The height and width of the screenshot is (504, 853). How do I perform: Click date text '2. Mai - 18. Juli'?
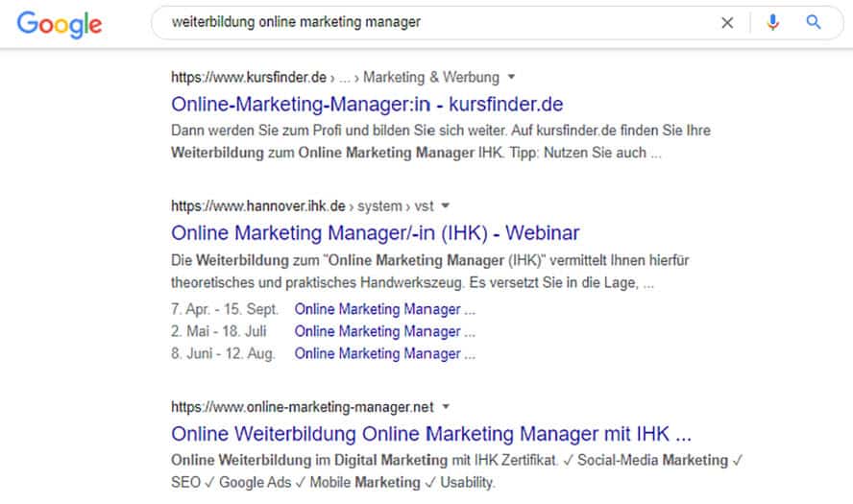coord(219,331)
